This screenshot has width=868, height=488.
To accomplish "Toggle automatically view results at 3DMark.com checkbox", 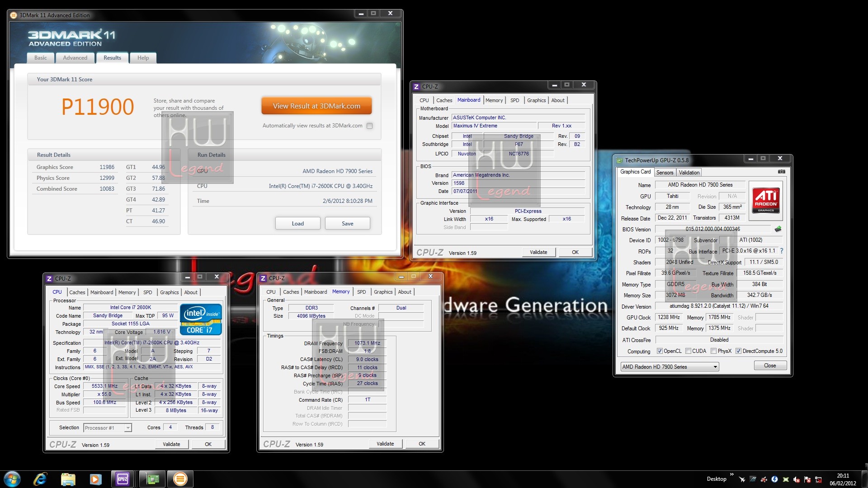I will [x=370, y=126].
